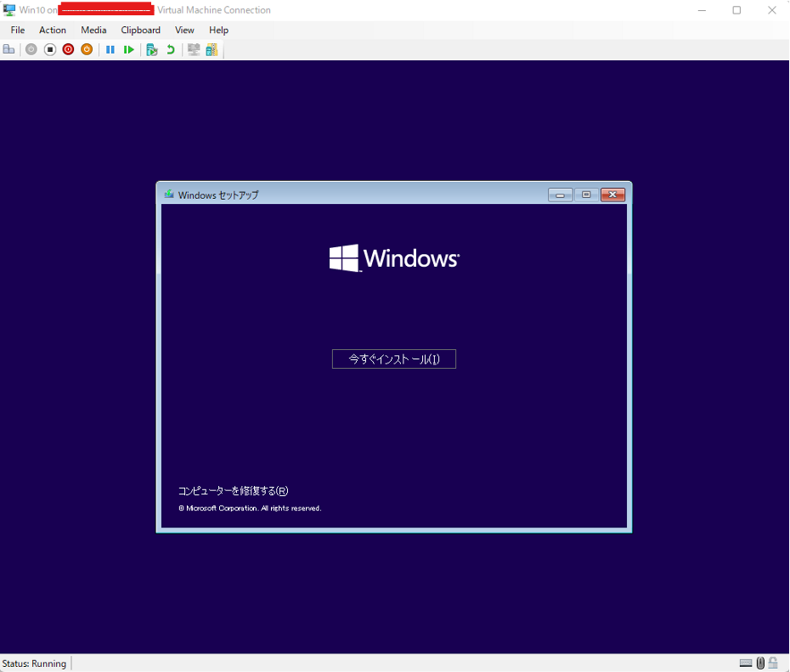Click the orange Save state icon

(87, 49)
